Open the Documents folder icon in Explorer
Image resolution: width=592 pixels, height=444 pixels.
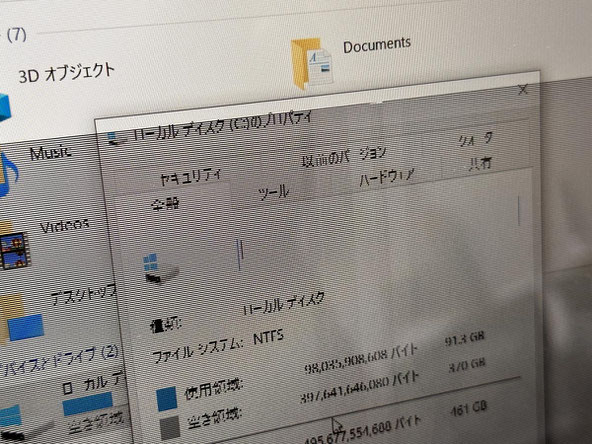(x=312, y=64)
